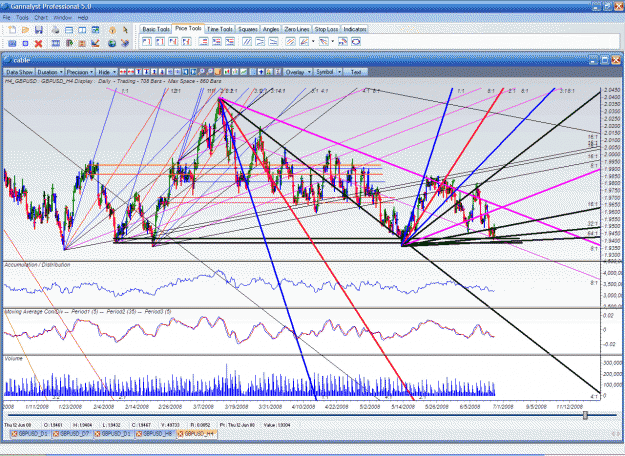Click the horizontal time slider handle

(x=585, y=415)
